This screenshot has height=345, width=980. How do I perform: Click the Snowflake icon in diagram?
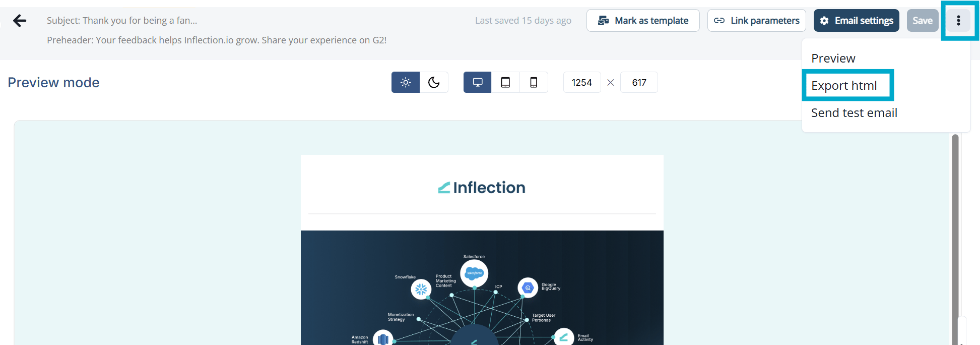(x=421, y=290)
